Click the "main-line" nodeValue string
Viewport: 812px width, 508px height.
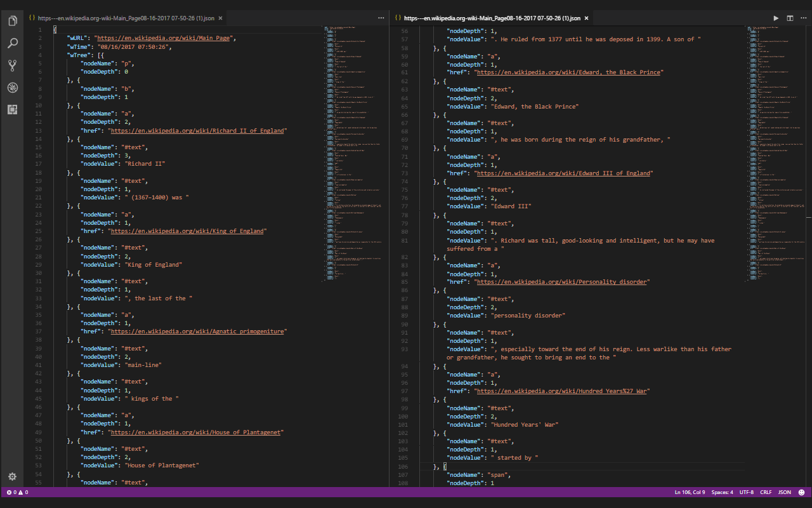point(143,365)
